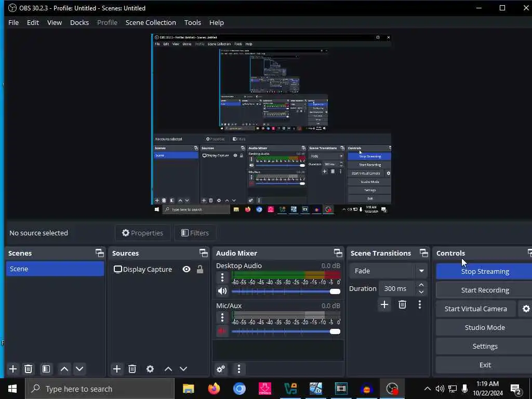Show hidden system tray icons chevron

tap(428, 389)
